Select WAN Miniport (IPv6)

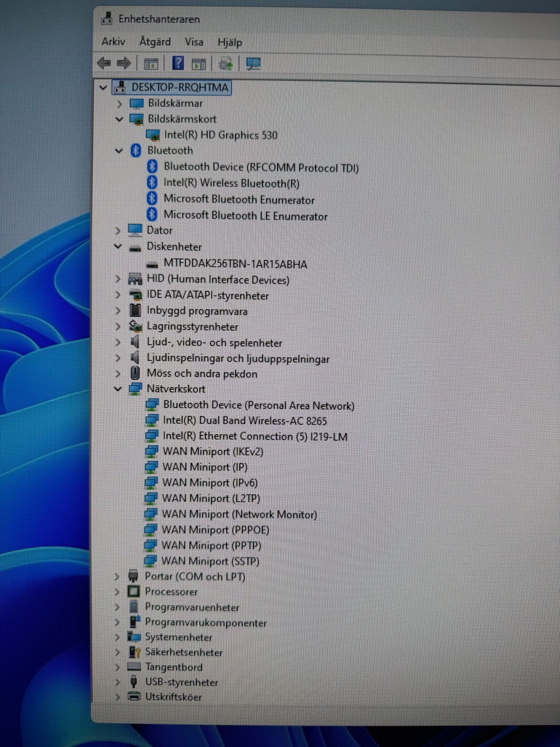210,483
